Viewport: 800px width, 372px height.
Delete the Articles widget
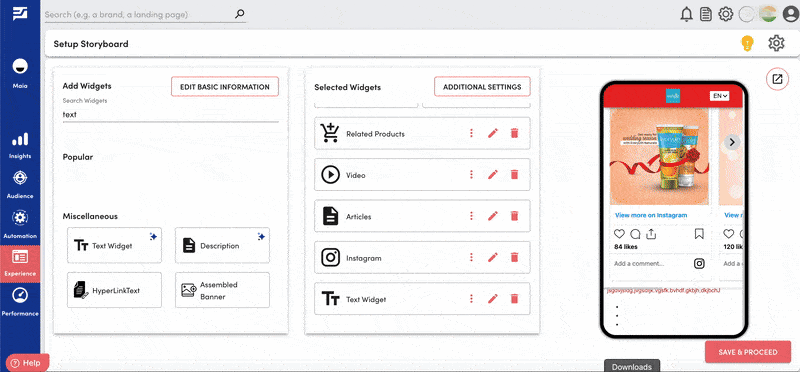tap(514, 216)
